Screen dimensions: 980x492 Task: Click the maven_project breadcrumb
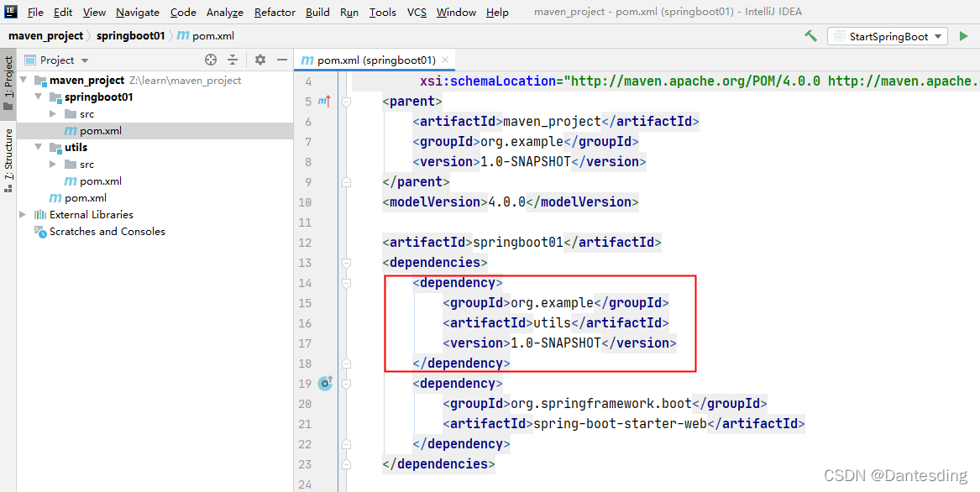(45, 36)
